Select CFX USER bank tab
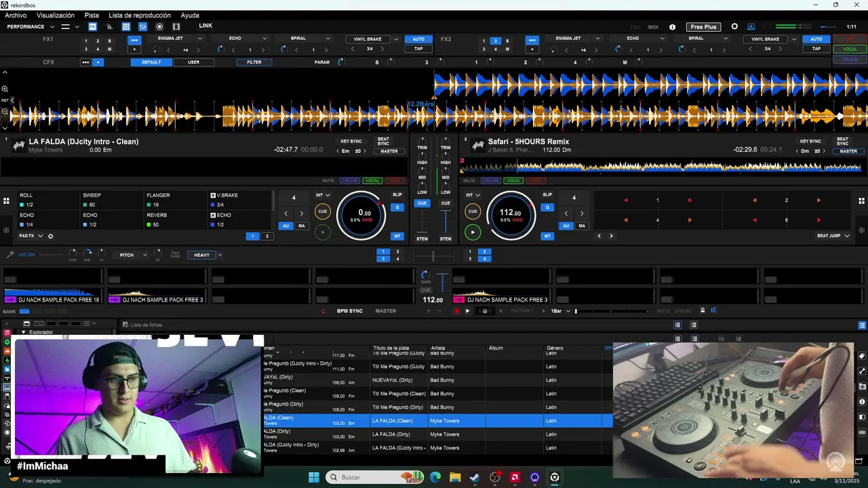Image resolution: width=868 pixels, height=488 pixels. [193, 62]
